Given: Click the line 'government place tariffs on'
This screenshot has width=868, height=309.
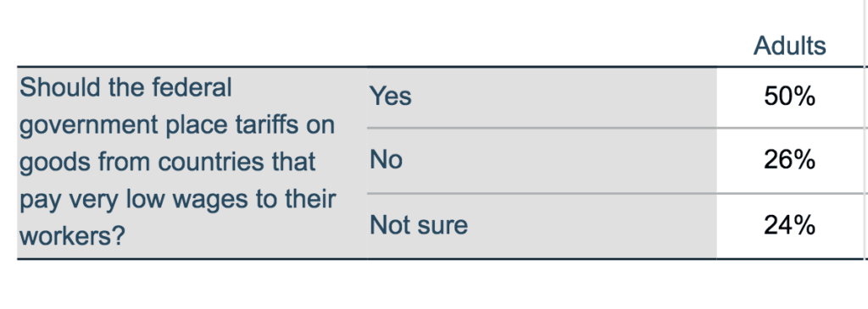Looking at the screenshot, I should click(x=177, y=126).
